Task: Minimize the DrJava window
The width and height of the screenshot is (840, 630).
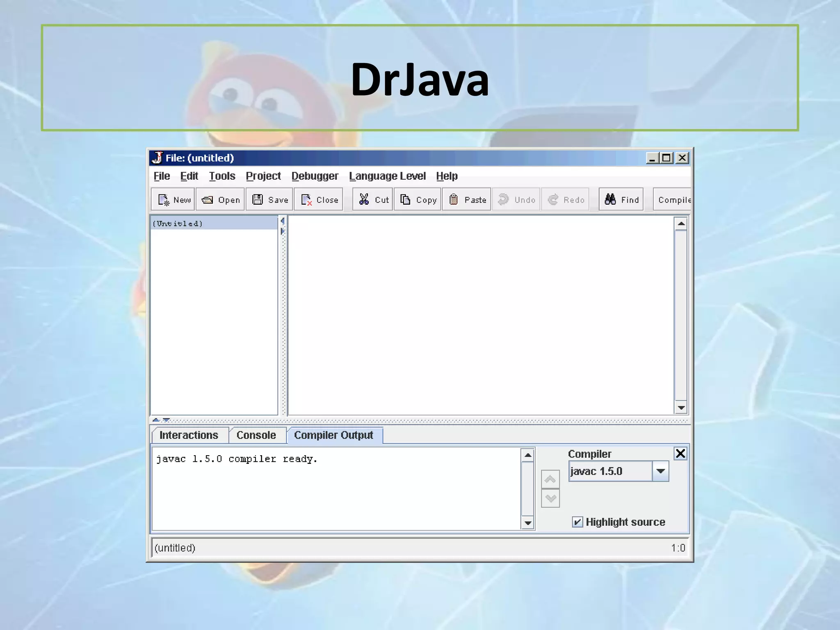Action: tap(652, 158)
